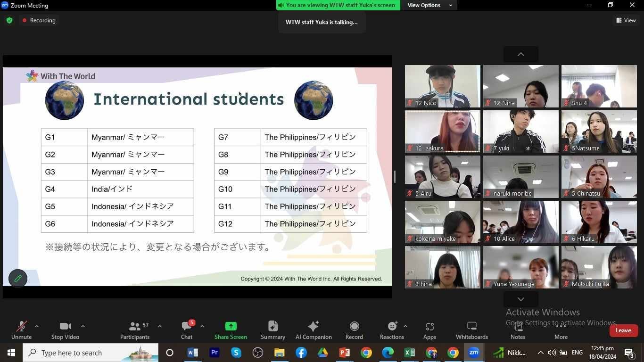Click the green encryption shield icon
This screenshot has height=362, width=644.
9,20
